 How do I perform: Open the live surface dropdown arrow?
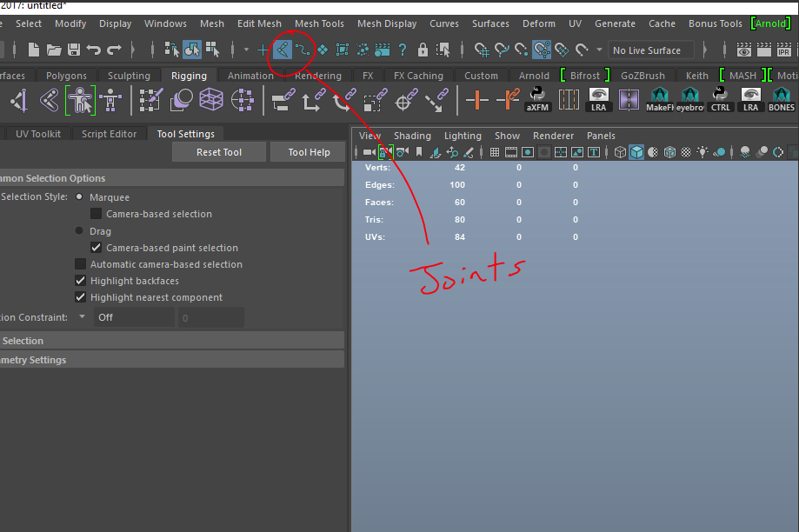pyautogui.click(x=599, y=50)
